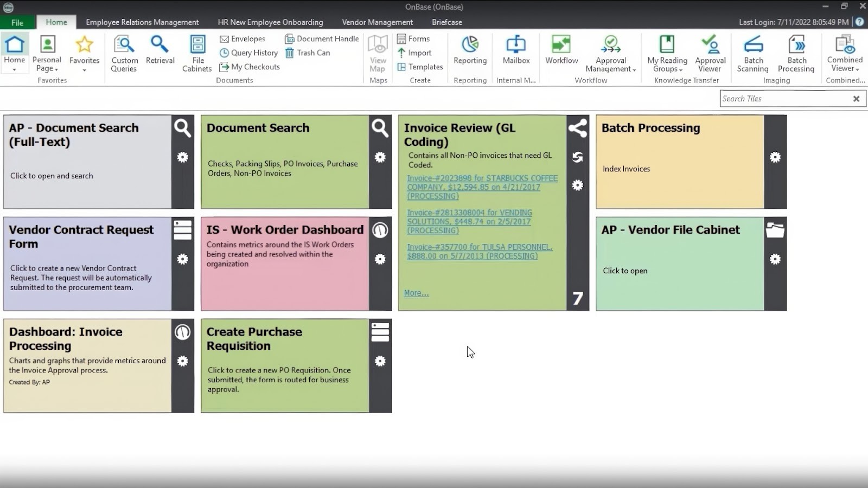Switch to the Vendor Management ribbon tab
868x488 pixels.
point(377,22)
